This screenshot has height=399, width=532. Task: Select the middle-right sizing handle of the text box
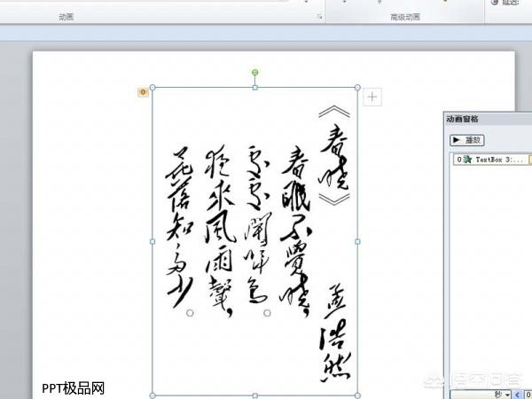357,241
